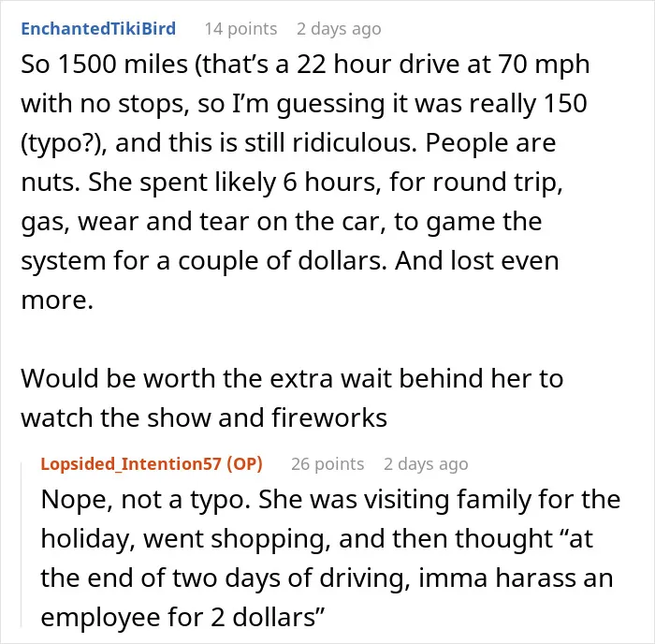Click the "2 dollars" text in reply

268,617
